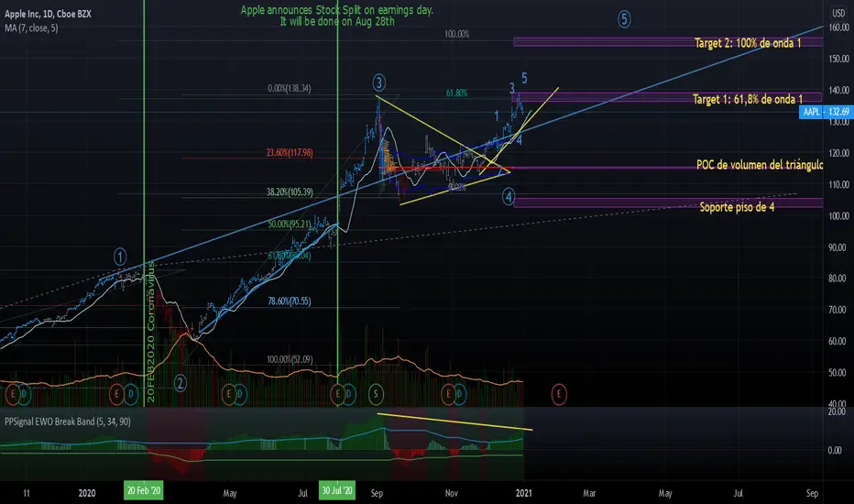Select the circled wave 1 label
Screen dimensions: 854x504
coord(120,257)
